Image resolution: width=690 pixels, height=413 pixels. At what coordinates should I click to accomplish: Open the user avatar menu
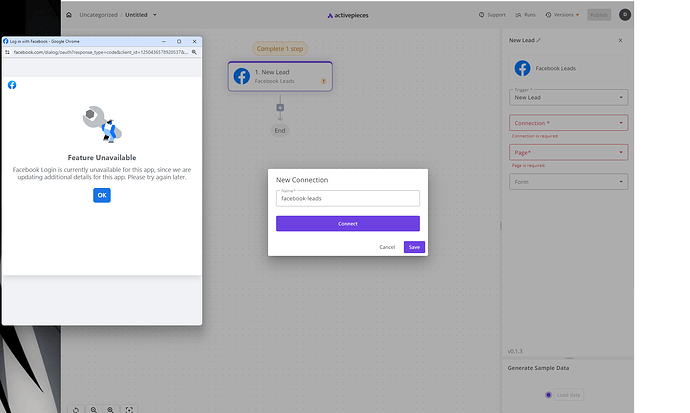click(625, 15)
